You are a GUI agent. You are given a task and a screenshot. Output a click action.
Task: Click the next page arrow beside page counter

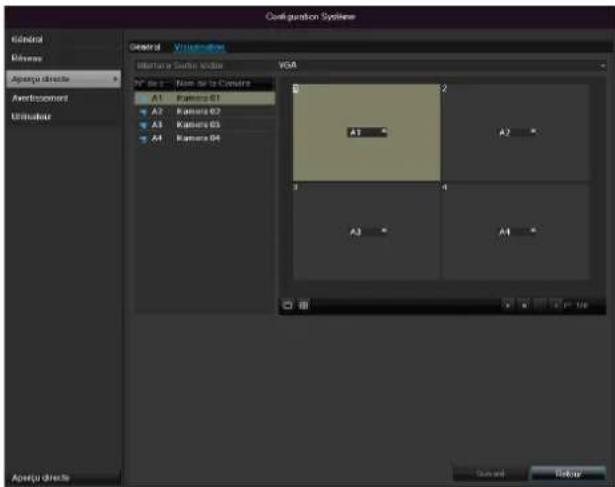pos(556,305)
